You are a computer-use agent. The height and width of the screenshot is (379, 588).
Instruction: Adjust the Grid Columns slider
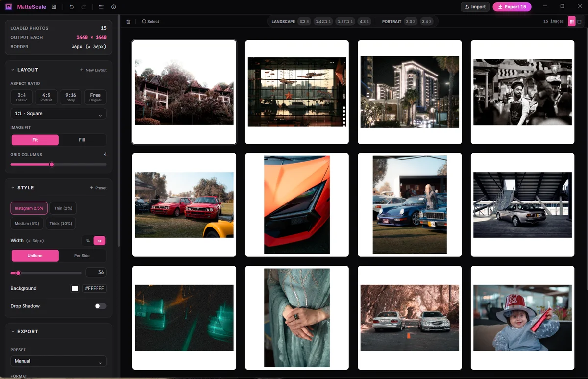click(58, 164)
